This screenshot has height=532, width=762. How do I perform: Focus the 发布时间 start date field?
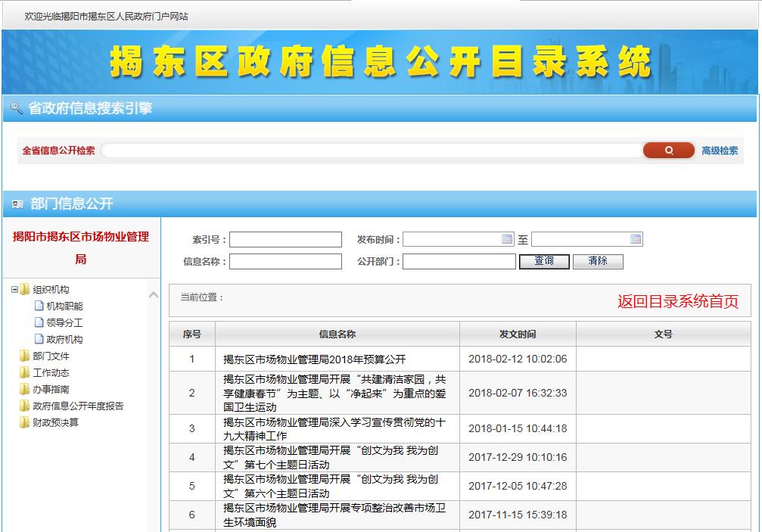click(459, 239)
